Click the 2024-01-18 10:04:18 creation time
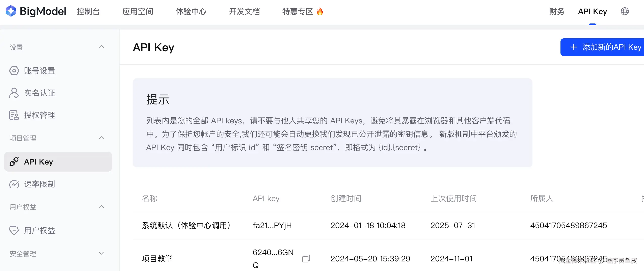The height and width of the screenshot is (271, 644). [x=368, y=225]
